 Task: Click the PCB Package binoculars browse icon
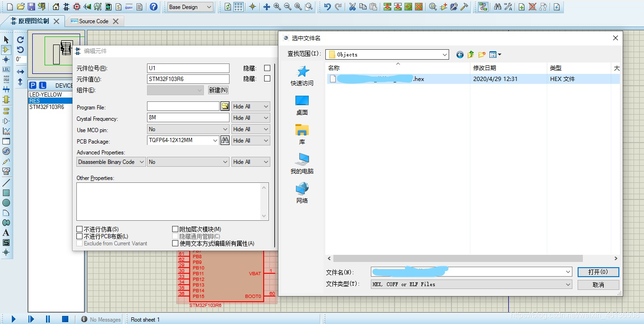(x=225, y=140)
